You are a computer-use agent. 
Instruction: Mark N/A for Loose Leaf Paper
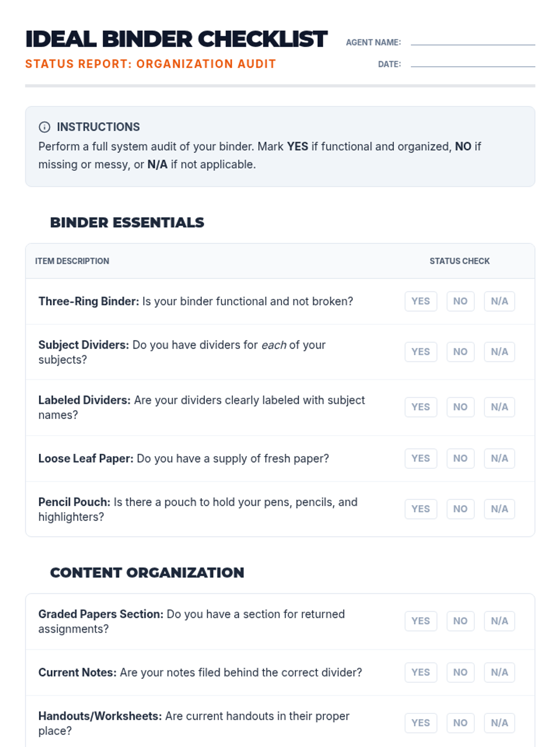(499, 458)
